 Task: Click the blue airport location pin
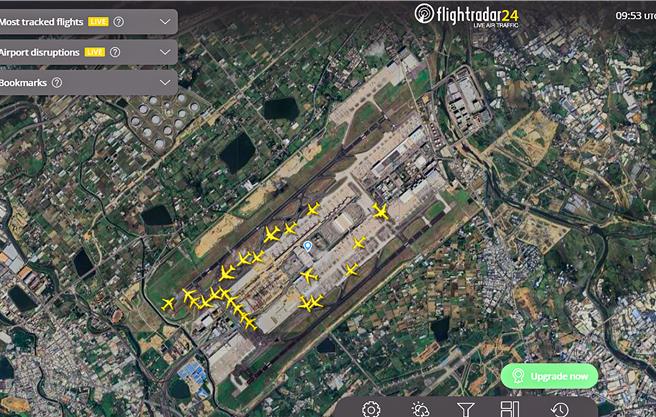(x=308, y=246)
